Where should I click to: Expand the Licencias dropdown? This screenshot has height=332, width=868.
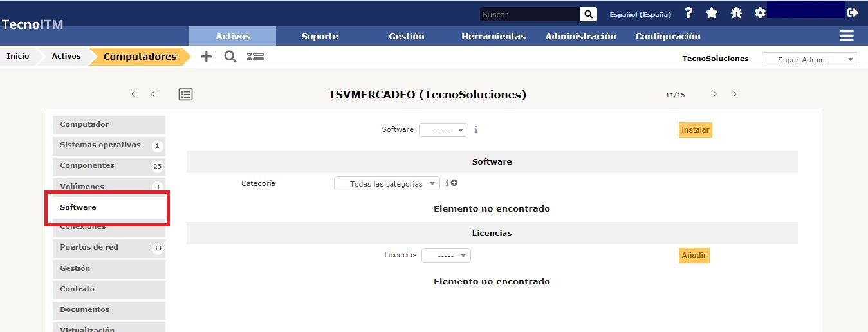point(446,255)
